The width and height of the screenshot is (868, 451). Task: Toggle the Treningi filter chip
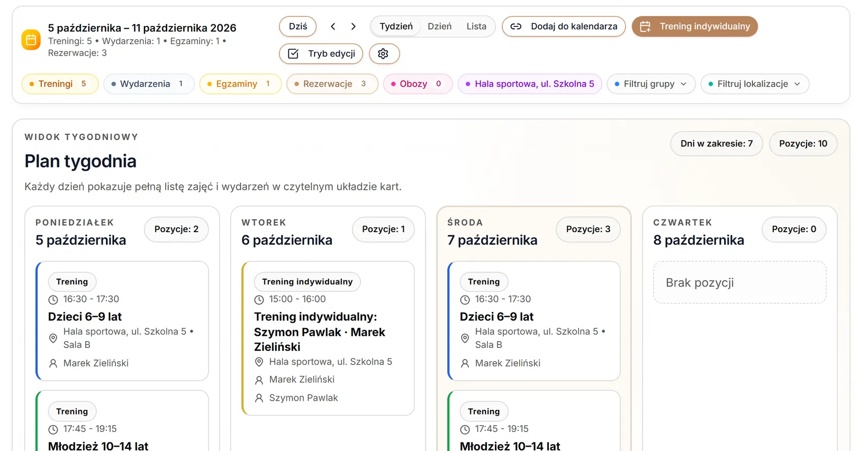point(60,84)
